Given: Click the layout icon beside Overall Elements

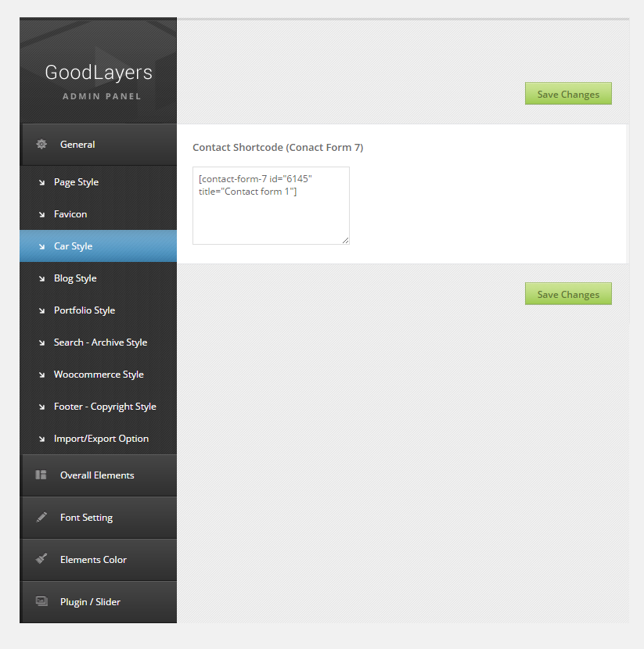Looking at the screenshot, I should [41, 475].
